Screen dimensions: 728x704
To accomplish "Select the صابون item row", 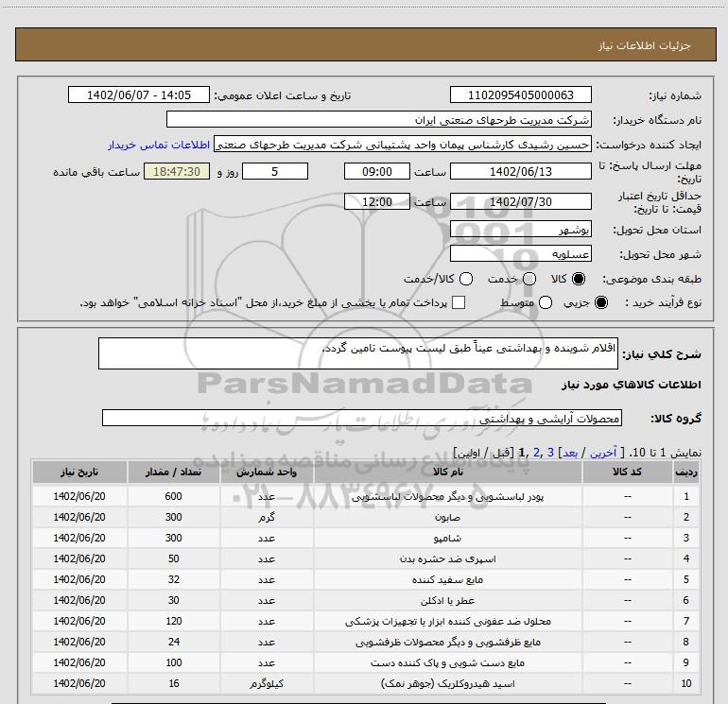I will (365, 517).
